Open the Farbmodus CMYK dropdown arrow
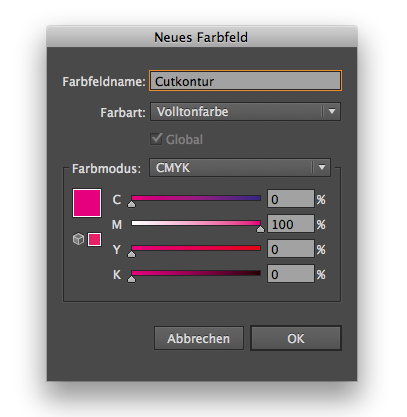Image resolution: width=407 pixels, height=417 pixels. 322,167
